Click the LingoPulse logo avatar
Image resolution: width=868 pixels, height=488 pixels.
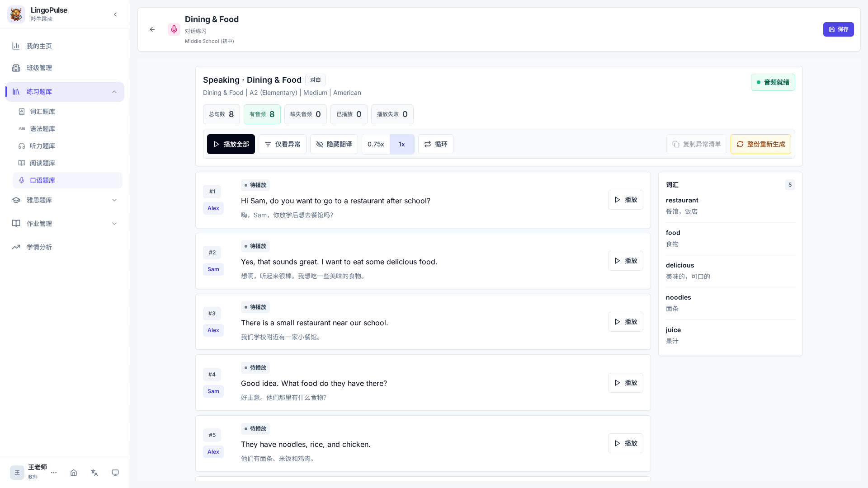(x=16, y=14)
